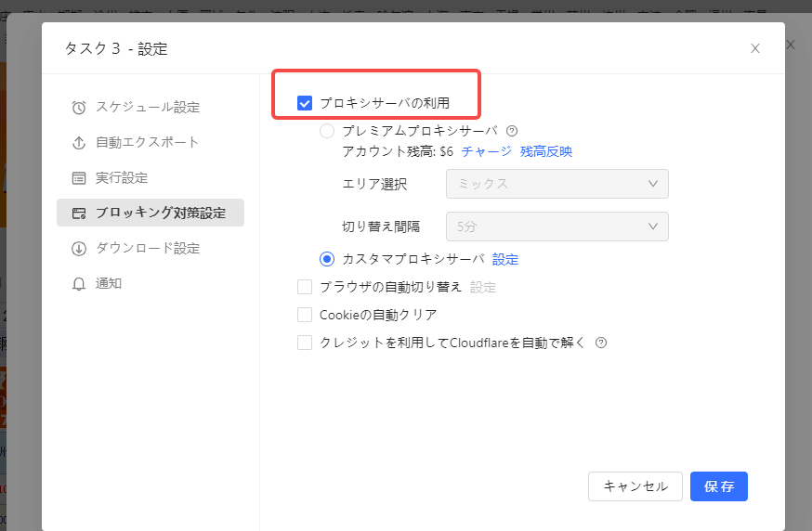Click help icon next to プレミアムプロキシサーバ

coord(511,131)
